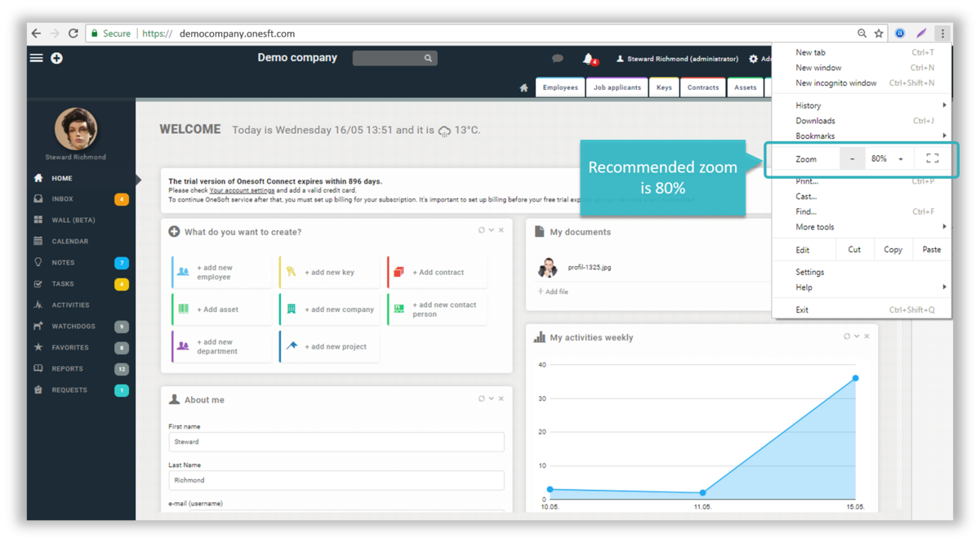Screen dimensions: 980x543
Task: Decrease zoom with the minus button
Action: [x=852, y=158]
